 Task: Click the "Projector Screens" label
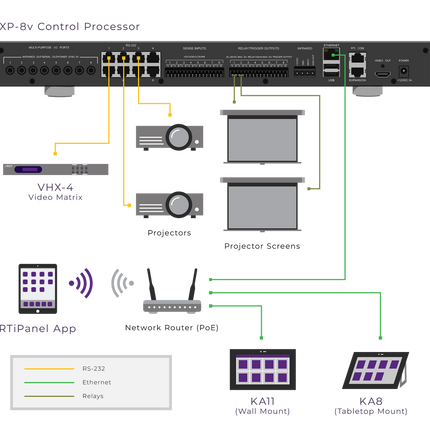(x=262, y=246)
